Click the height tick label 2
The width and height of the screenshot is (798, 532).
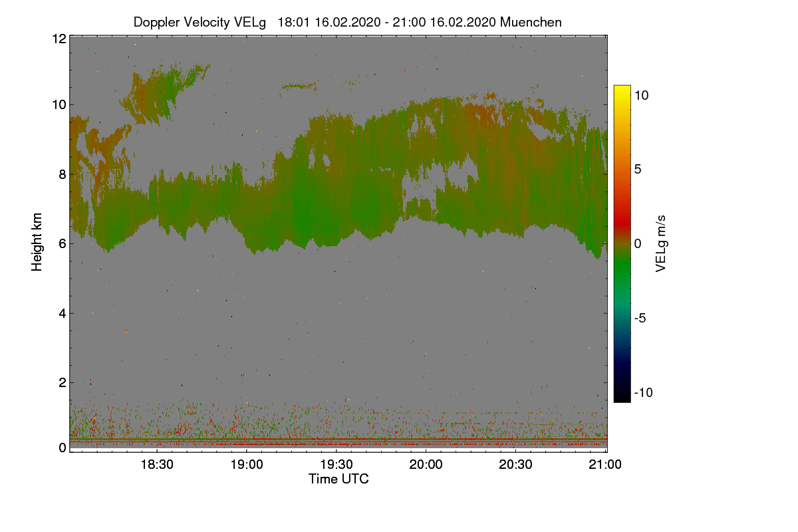point(63,382)
